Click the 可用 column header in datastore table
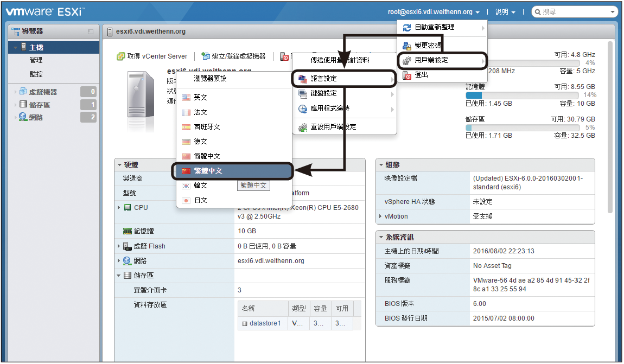Screen dimensions: 624x364 click(x=342, y=309)
